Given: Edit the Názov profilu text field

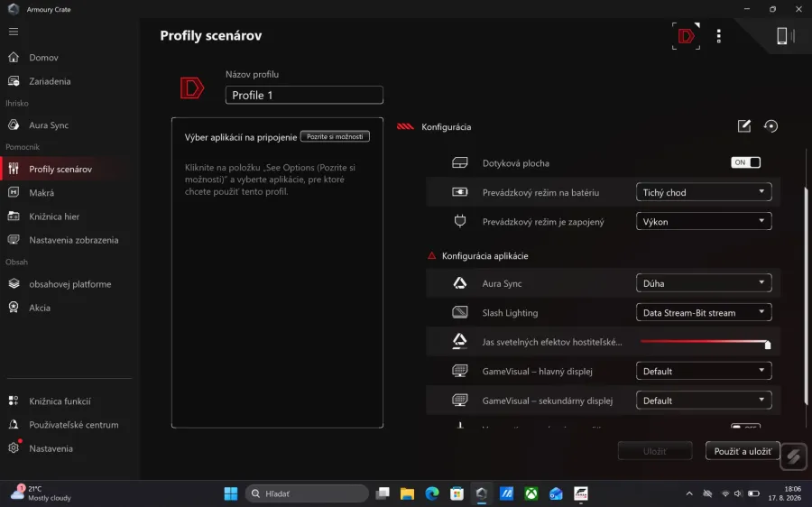Looking at the screenshot, I should [x=304, y=96].
